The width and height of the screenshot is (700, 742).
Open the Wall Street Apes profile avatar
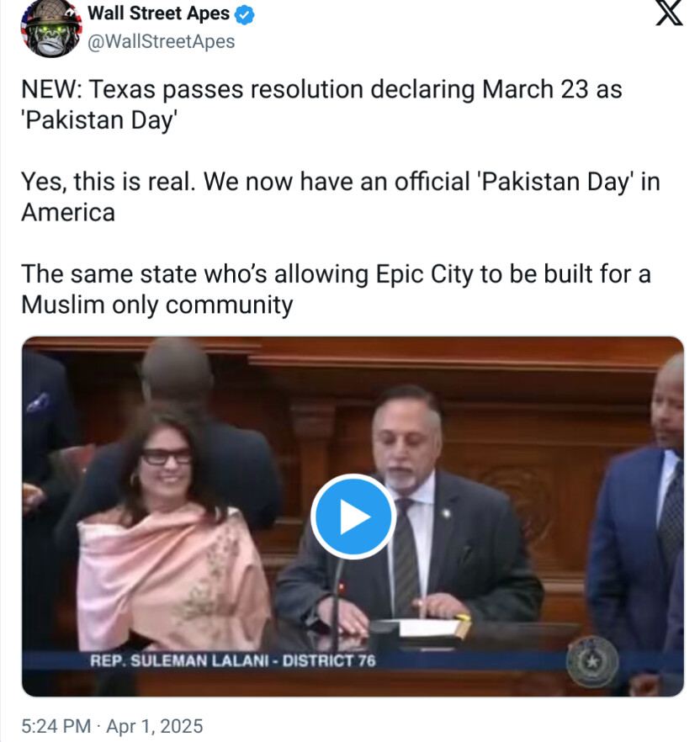click(x=51, y=29)
